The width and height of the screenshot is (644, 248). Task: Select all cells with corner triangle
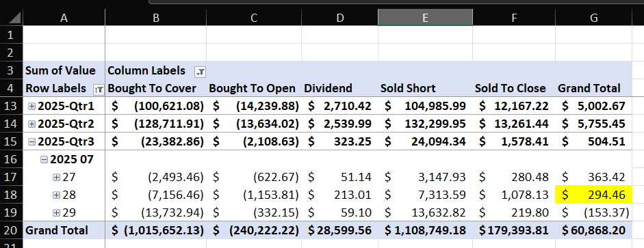12,17
